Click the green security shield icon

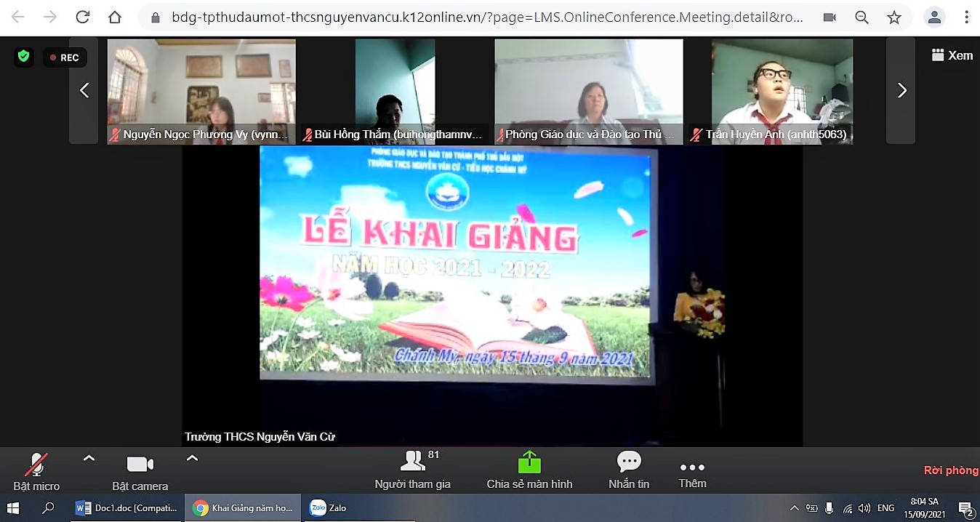(x=24, y=57)
